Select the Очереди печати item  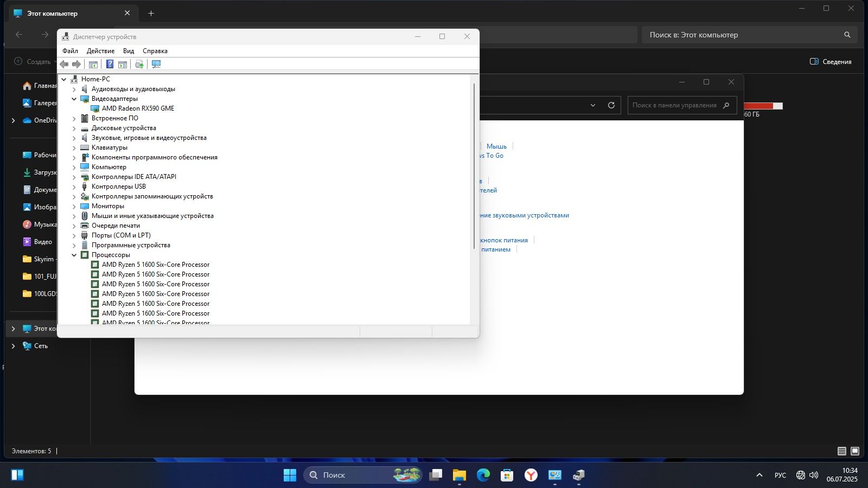coord(116,226)
